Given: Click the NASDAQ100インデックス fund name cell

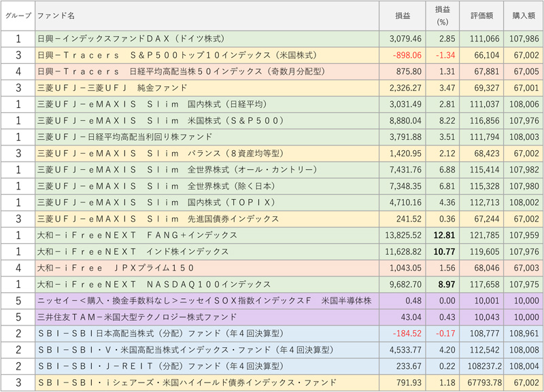Looking at the screenshot, I should coord(207,285).
